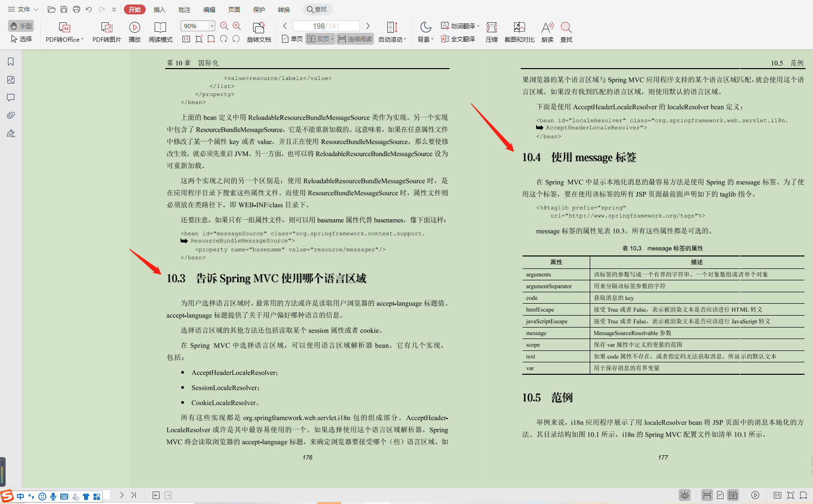The width and height of the screenshot is (813, 504).
Task: Click the undo arrow icon
Action: click(x=89, y=9)
